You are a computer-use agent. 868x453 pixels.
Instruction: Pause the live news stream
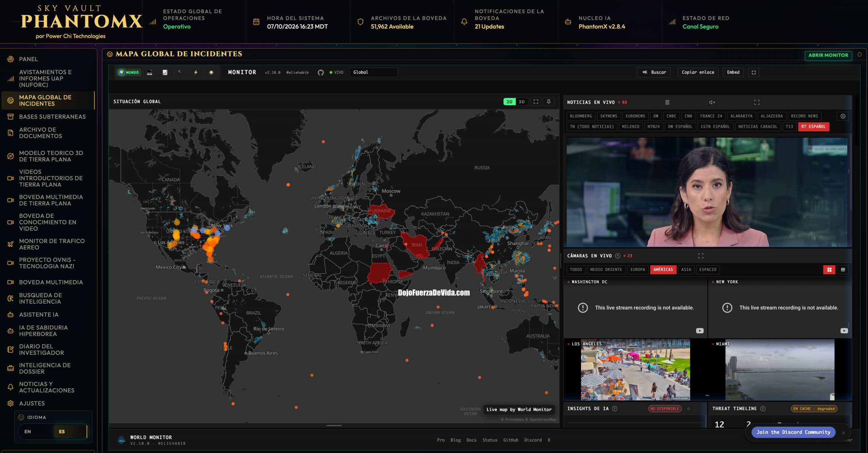pyautogui.click(x=667, y=102)
